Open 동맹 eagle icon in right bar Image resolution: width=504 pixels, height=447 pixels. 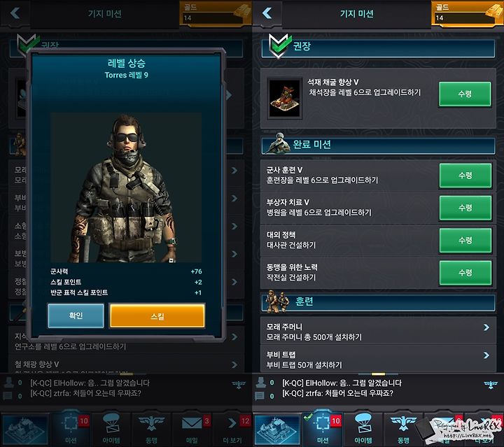coord(403,429)
